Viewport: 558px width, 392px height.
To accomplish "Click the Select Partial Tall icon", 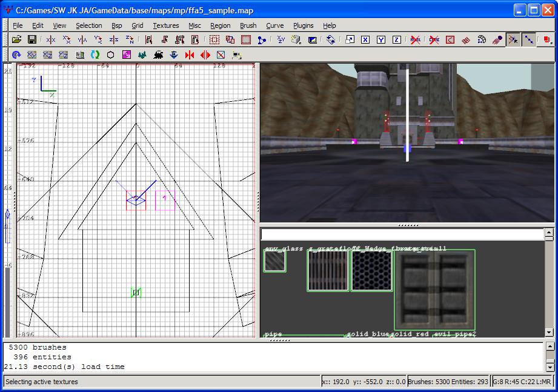I will pyautogui.click(x=180, y=39).
